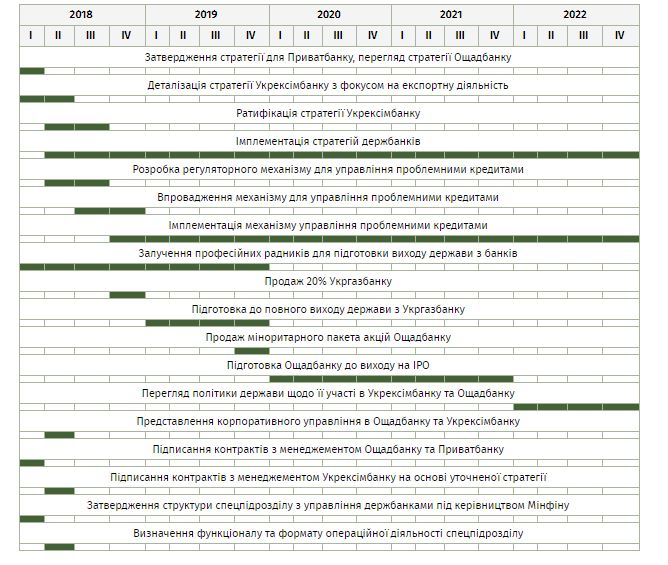This screenshot has width=668, height=565.
Task: Select 'Продаж міноритарного пакета акцій Ощадбанку' label
Action: pyautogui.click(x=329, y=337)
